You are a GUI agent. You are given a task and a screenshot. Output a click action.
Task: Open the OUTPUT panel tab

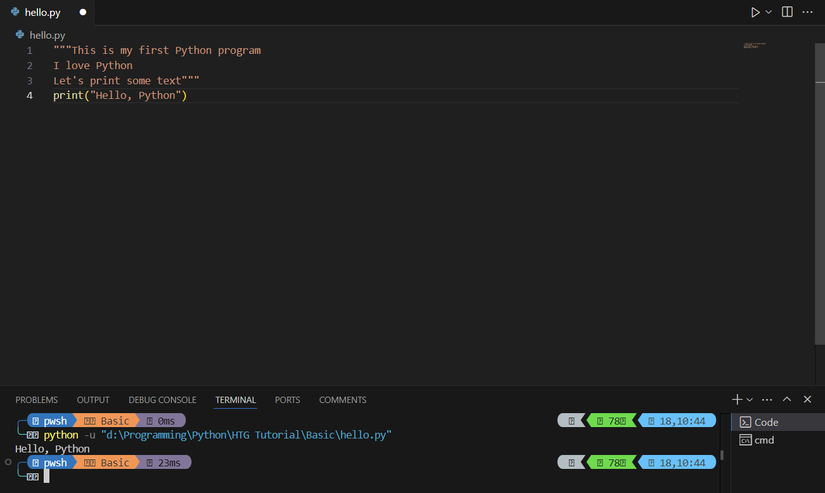pyautogui.click(x=93, y=400)
